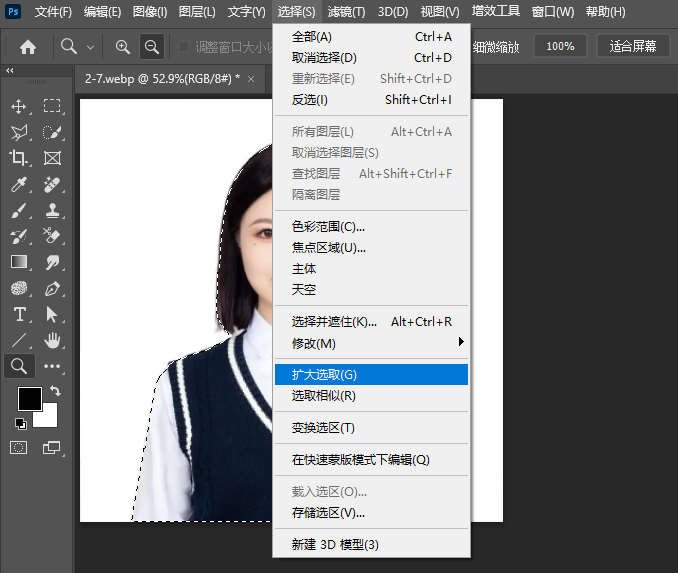Click the Home icon in options bar
678x573 pixels.
click(x=28, y=47)
